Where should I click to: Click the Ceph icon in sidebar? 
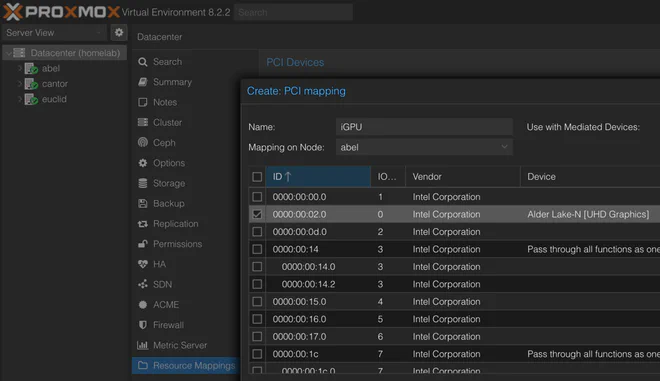tap(143, 142)
